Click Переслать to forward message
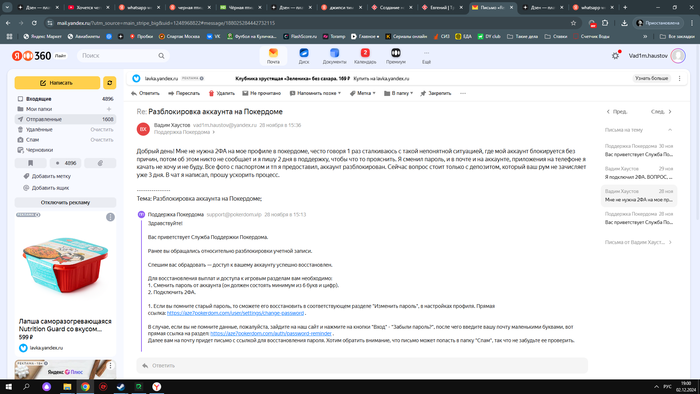 point(184,93)
